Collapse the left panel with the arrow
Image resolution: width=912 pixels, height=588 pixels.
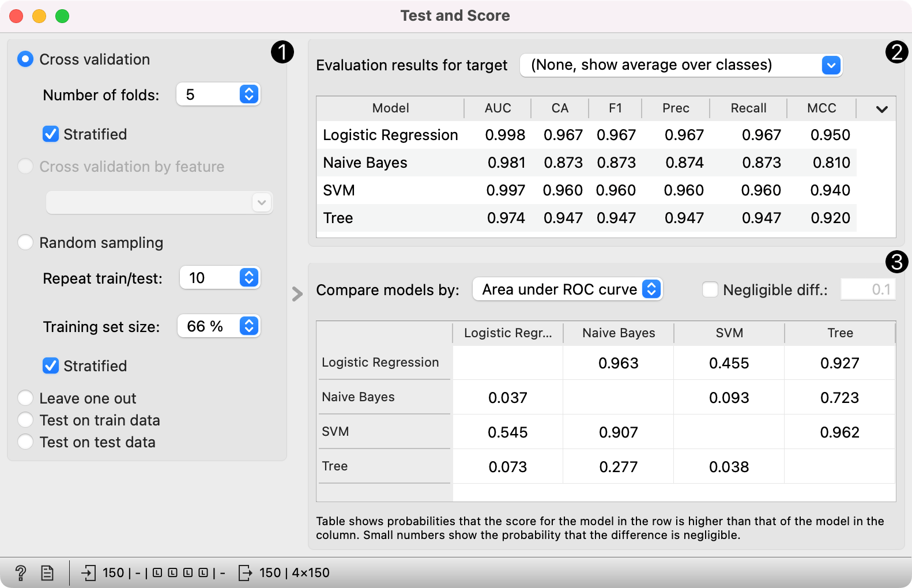click(297, 294)
